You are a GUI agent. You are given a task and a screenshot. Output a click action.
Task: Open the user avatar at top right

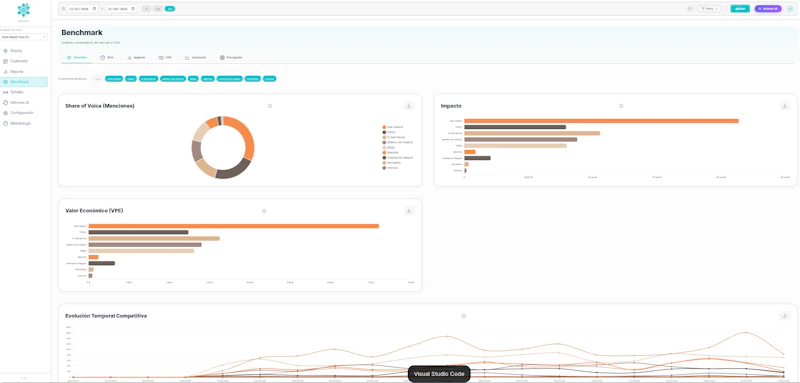[790, 9]
